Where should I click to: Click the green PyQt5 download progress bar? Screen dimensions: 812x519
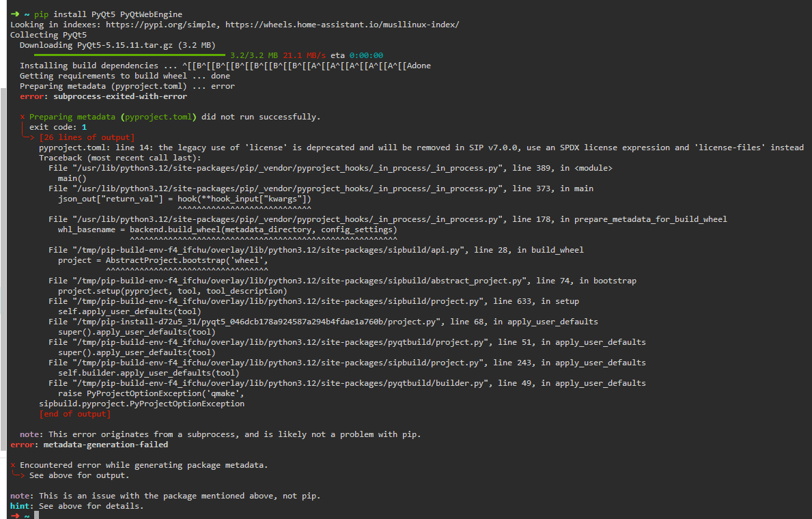[x=129, y=55]
